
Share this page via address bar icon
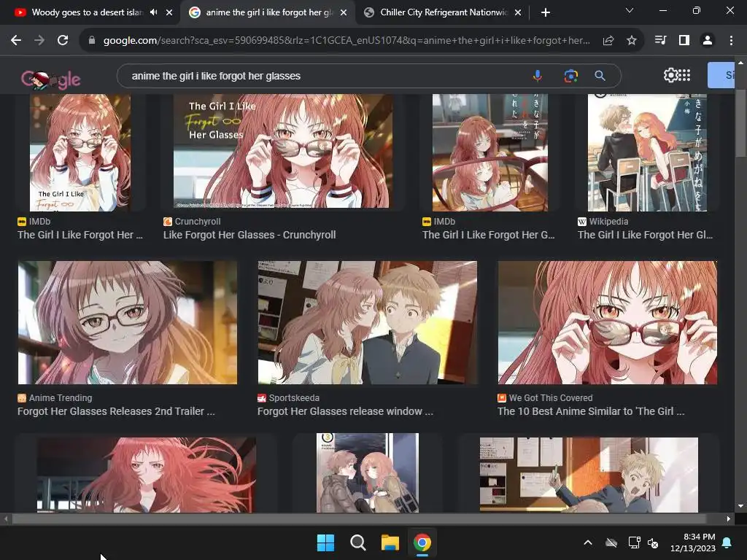[608, 41]
